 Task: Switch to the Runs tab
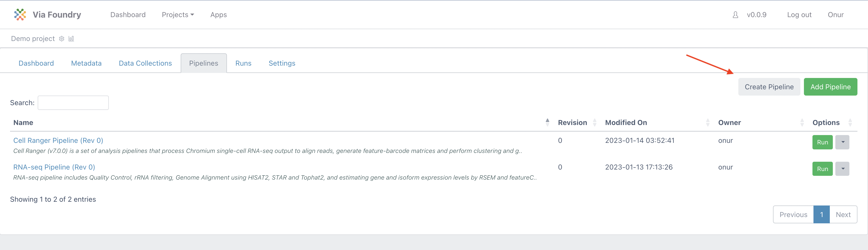click(x=243, y=63)
